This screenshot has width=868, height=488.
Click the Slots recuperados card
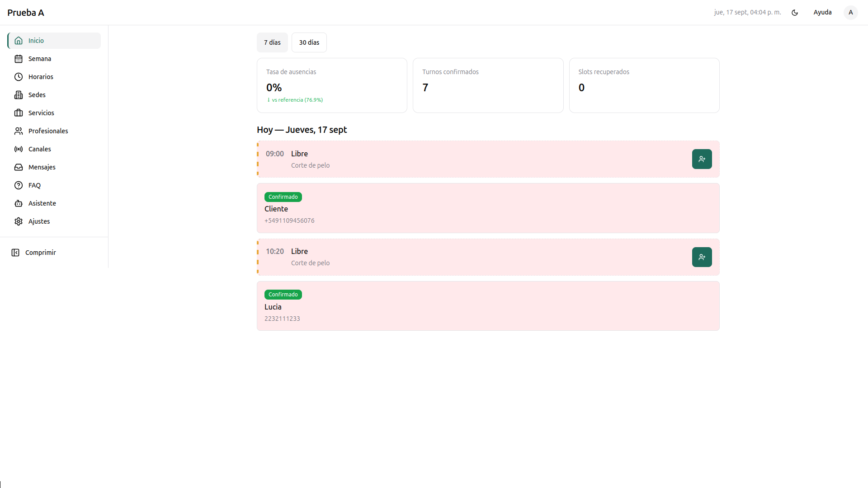tap(644, 85)
